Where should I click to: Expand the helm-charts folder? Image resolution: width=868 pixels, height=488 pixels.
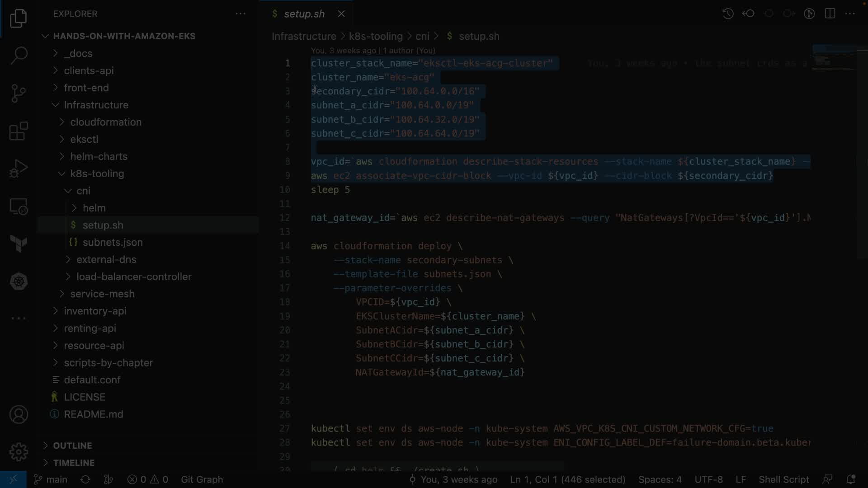[x=99, y=156]
